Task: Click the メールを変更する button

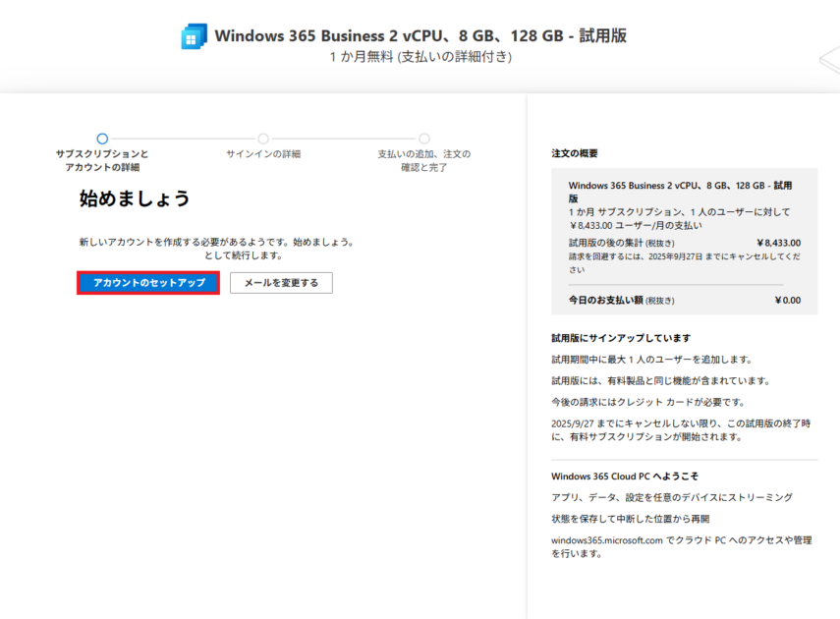Action: pyautogui.click(x=281, y=283)
